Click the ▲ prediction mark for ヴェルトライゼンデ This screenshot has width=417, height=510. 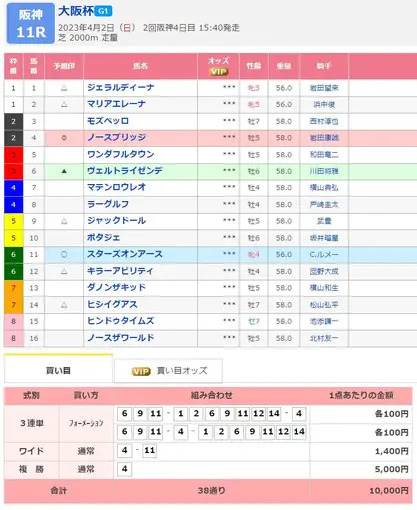[64, 171]
